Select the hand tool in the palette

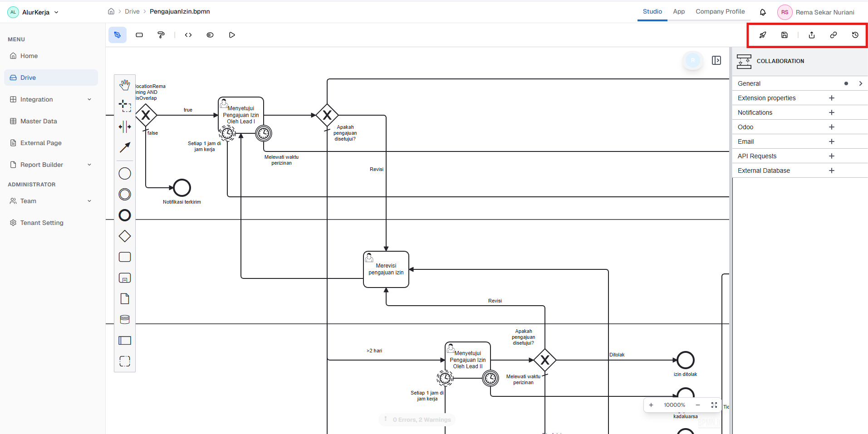pyautogui.click(x=125, y=85)
